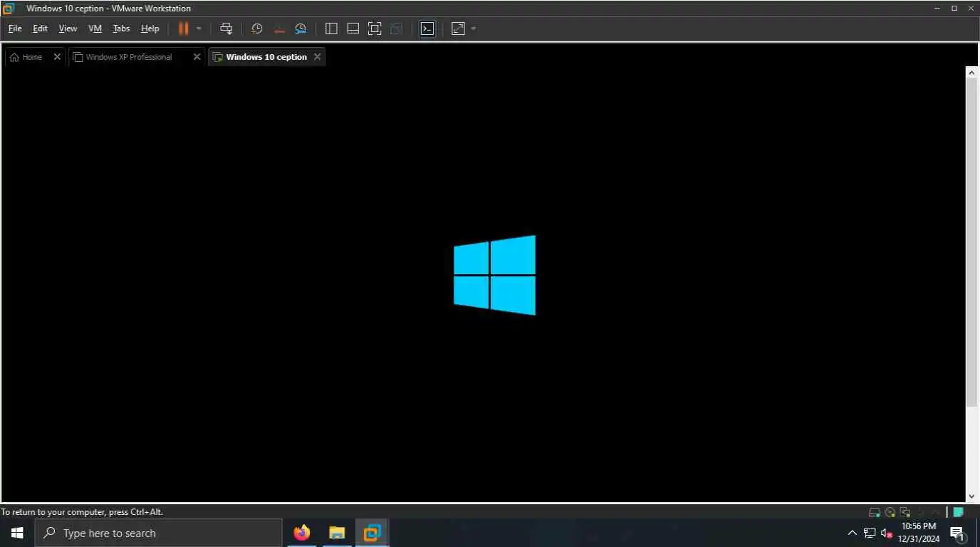980x547 pixels.
Task: Click the vertical scrollbar thumb
Action: [971, 242]
